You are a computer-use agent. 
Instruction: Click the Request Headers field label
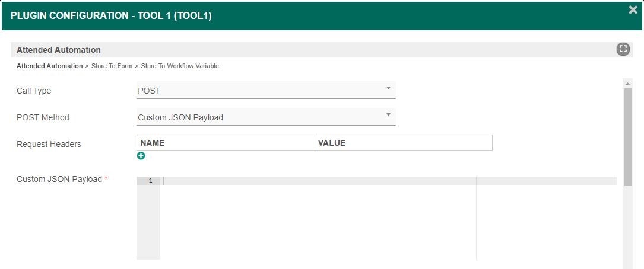[49, 144]
